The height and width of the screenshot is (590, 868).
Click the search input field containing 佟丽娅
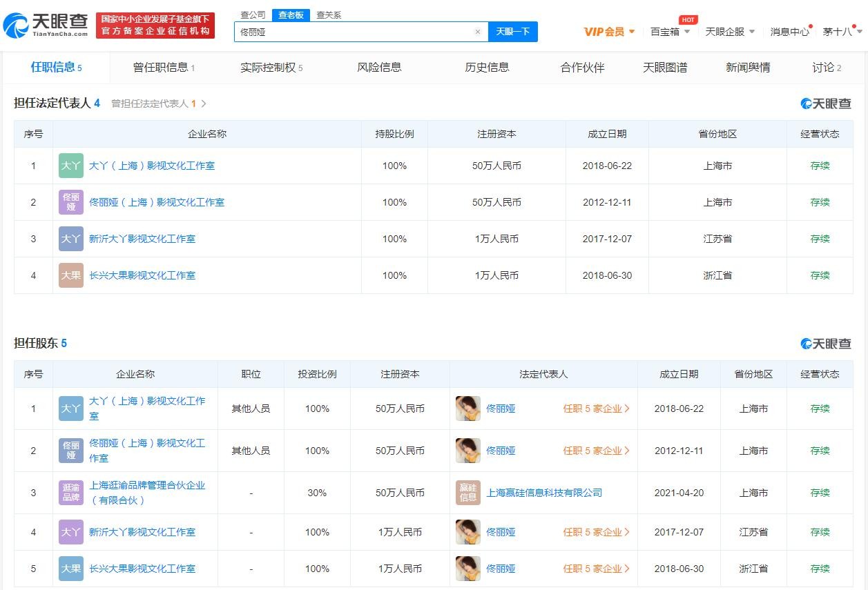352,32
